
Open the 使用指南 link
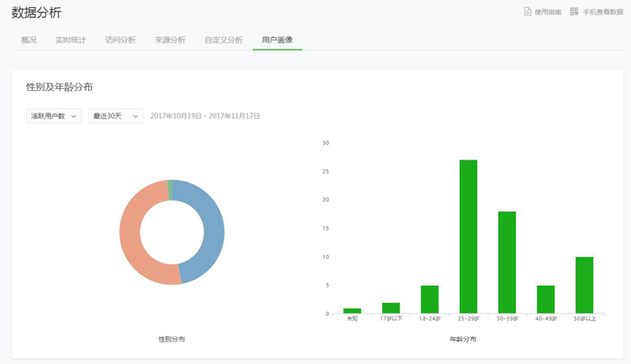point(548,12)
